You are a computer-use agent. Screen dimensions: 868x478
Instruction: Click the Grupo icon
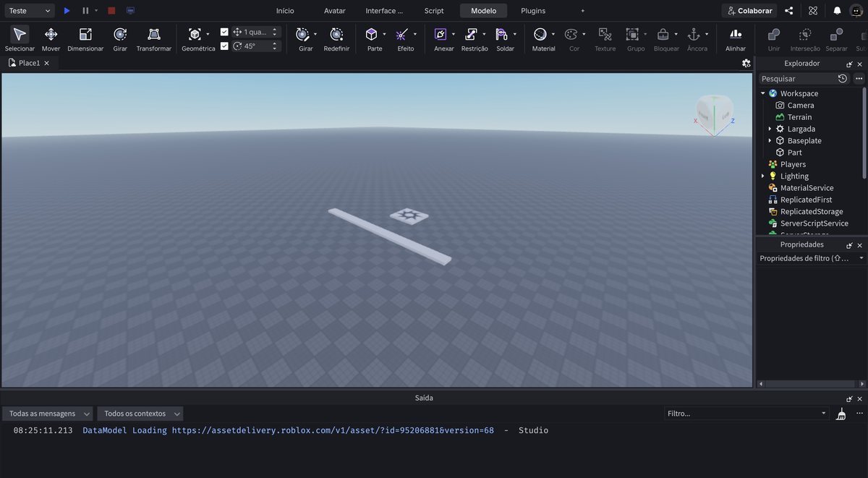click(x=632, y=34)
